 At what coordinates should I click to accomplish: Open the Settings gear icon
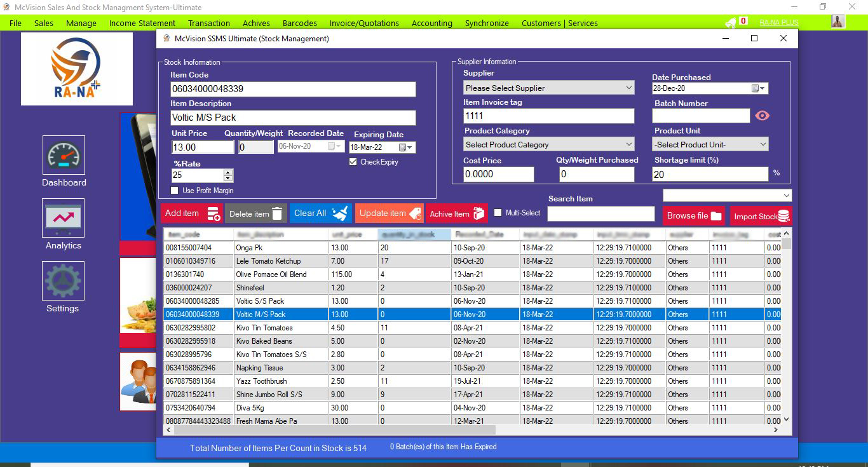pyautogui.click(x=64, y=281)
